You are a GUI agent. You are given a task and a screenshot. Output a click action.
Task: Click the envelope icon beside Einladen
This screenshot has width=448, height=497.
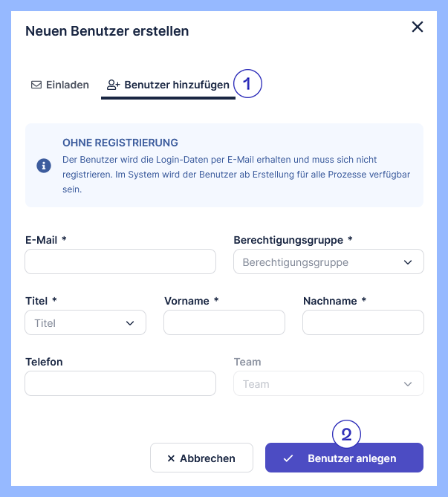tap(36, 85)
